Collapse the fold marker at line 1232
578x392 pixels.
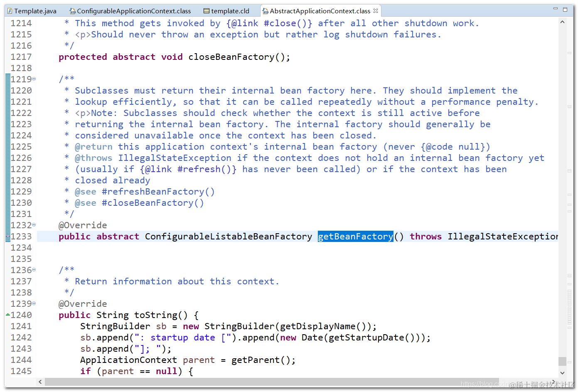[34, 225]
